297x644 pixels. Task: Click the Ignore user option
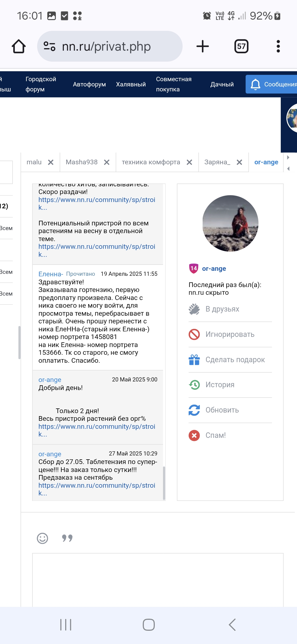tap(230, 334)
